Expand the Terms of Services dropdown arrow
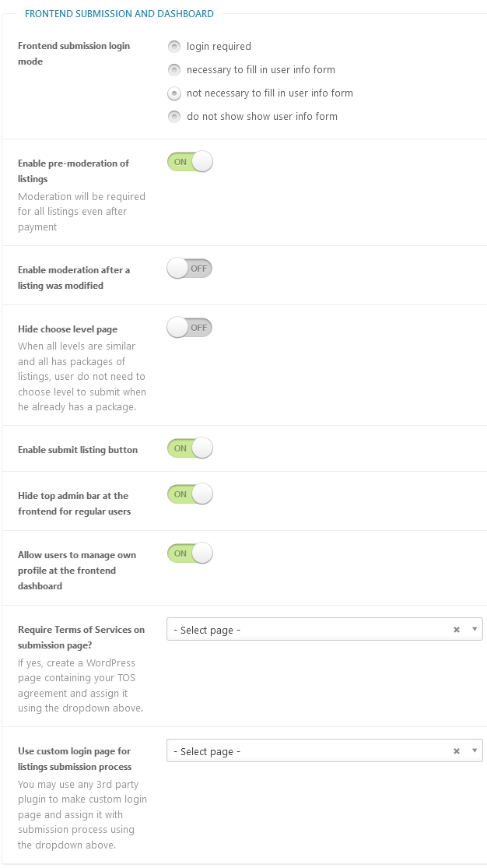Image resolution: width=487 pixels, height=868 pixels. pos(475,630)
